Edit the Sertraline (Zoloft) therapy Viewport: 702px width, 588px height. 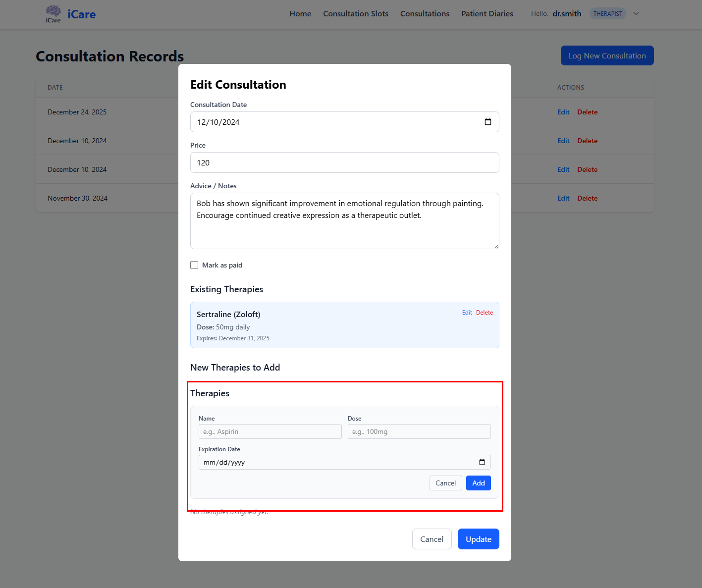coord(467,313)
